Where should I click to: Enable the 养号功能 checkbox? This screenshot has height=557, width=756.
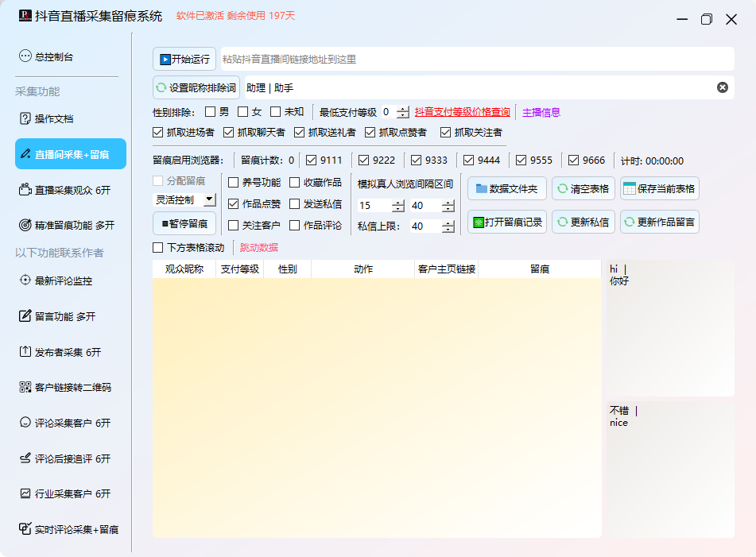[x=234, y=182]
